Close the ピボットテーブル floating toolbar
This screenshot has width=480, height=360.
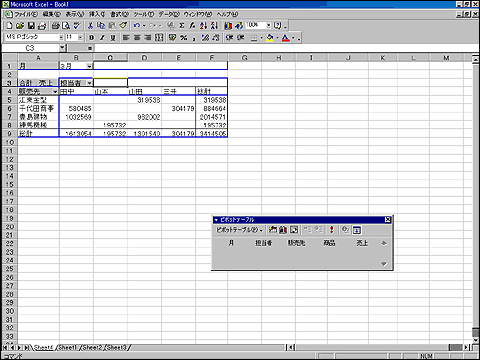point(388,219)
